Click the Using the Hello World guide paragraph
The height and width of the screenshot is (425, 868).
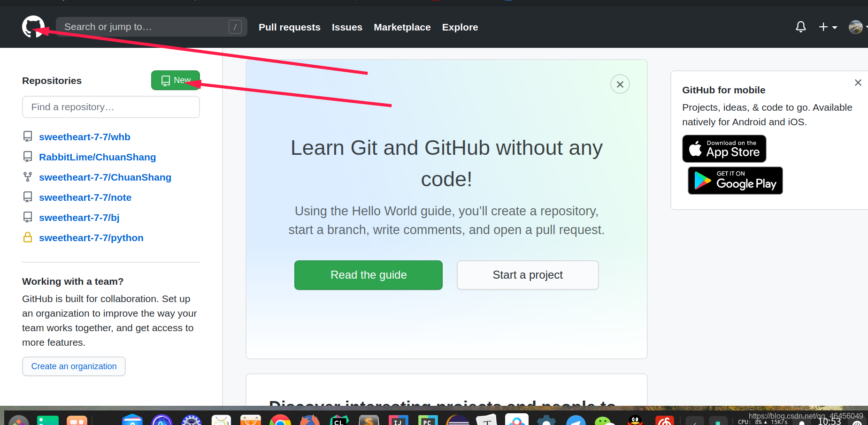[446, 220]
